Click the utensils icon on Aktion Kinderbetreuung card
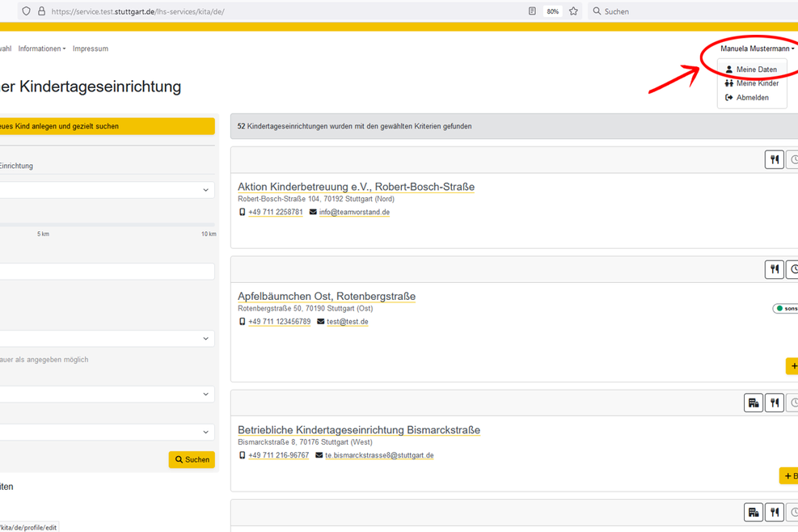 [x=774, y=159]
